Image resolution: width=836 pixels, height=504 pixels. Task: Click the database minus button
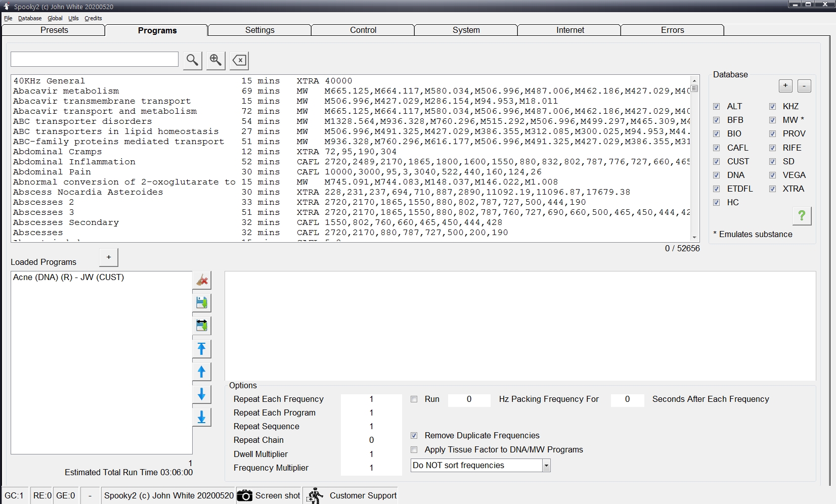(804, 86)
